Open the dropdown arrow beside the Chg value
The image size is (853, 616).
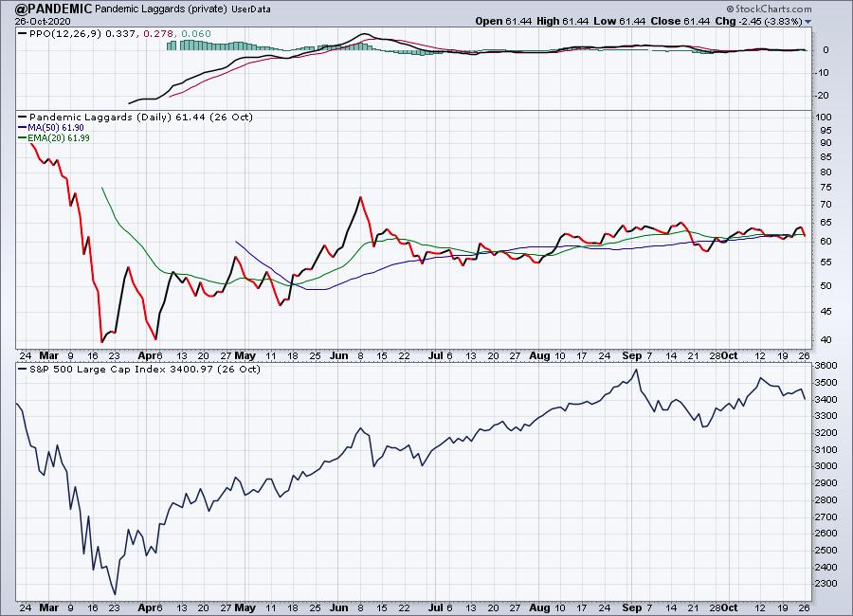click(808, 22)
